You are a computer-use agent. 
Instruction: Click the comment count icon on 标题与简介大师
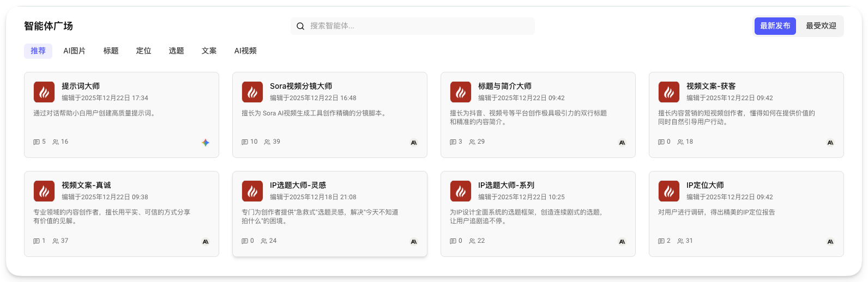[x=453, y=142]
